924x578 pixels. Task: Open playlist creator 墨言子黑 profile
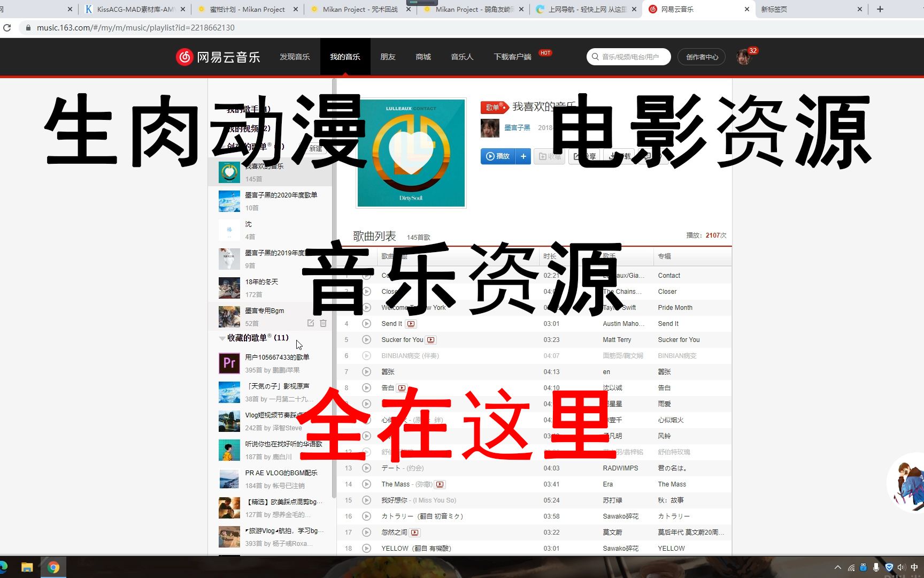click(517, 128)
